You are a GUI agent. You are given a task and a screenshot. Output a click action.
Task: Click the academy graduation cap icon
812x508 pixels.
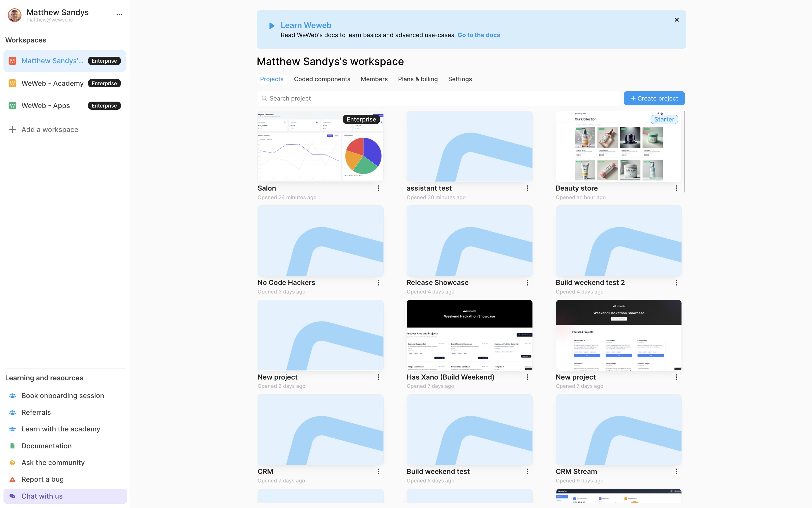12,429
